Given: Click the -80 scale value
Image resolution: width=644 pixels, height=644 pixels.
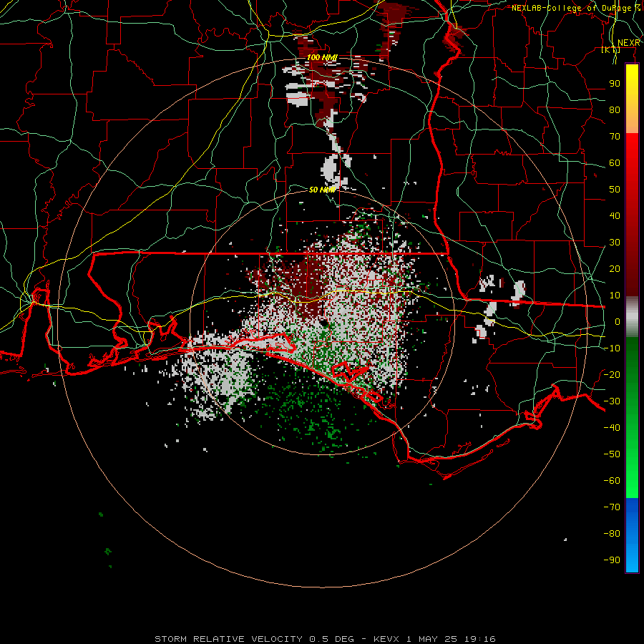Looking at the screenshot, I should coord(612,534).
